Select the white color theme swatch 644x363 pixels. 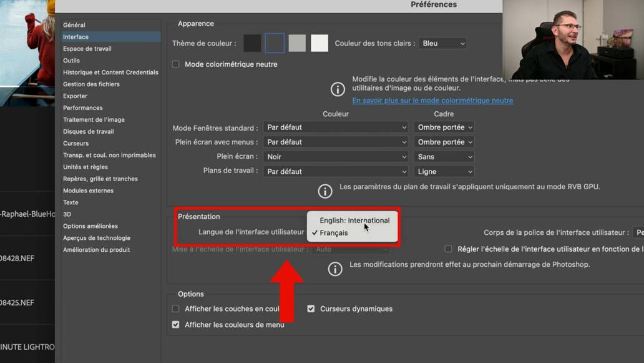[x=319, y=42]
